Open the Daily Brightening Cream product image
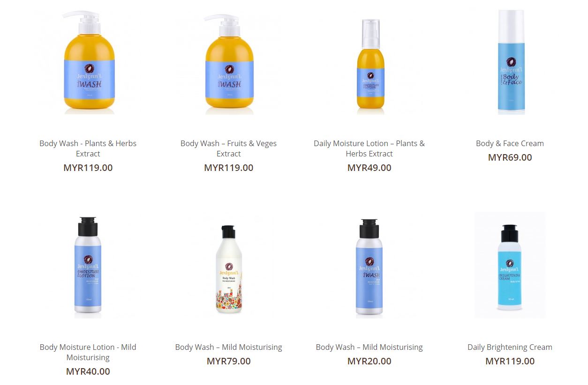This screenshot has width=588, height=385. click(x=510, y=265)
